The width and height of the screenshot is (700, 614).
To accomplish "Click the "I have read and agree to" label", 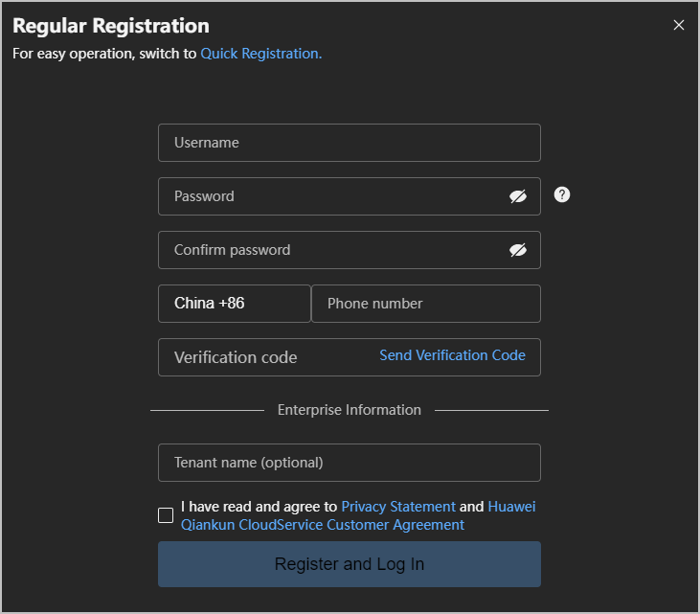I will point(259,507).
